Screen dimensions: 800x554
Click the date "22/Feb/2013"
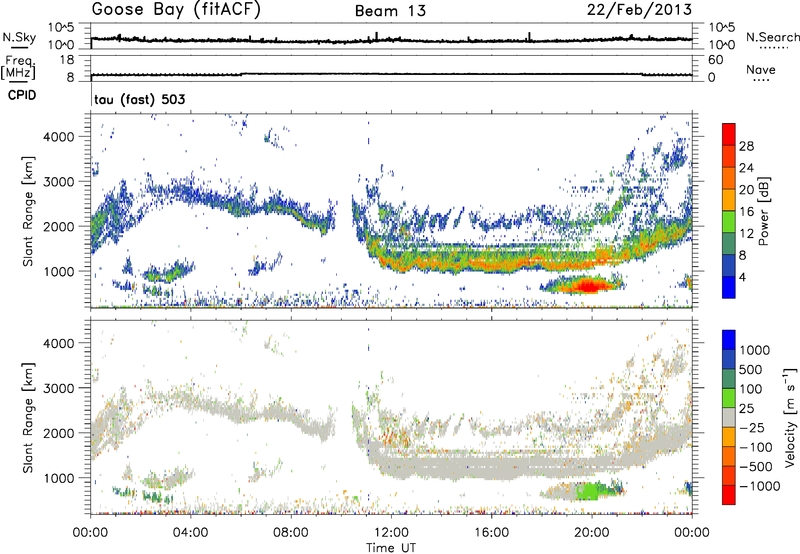[x=639, y=10]
